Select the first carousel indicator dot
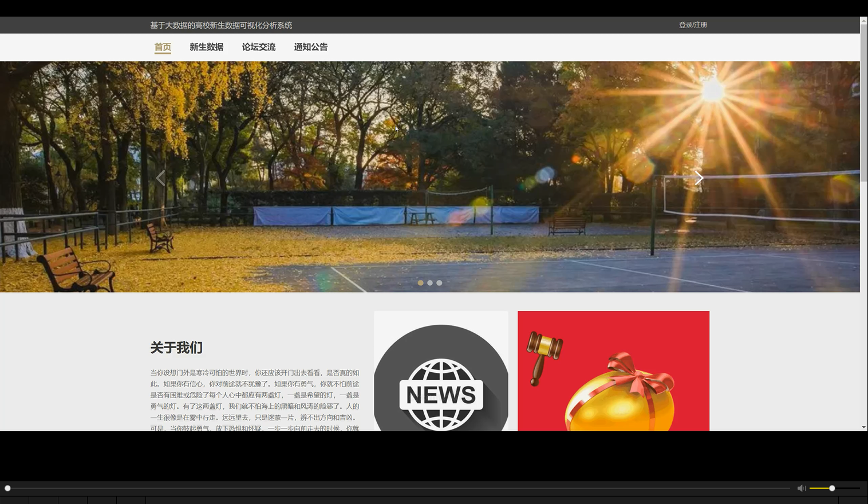The width and height of the screenshot is (868, 504). pos(421,282)
